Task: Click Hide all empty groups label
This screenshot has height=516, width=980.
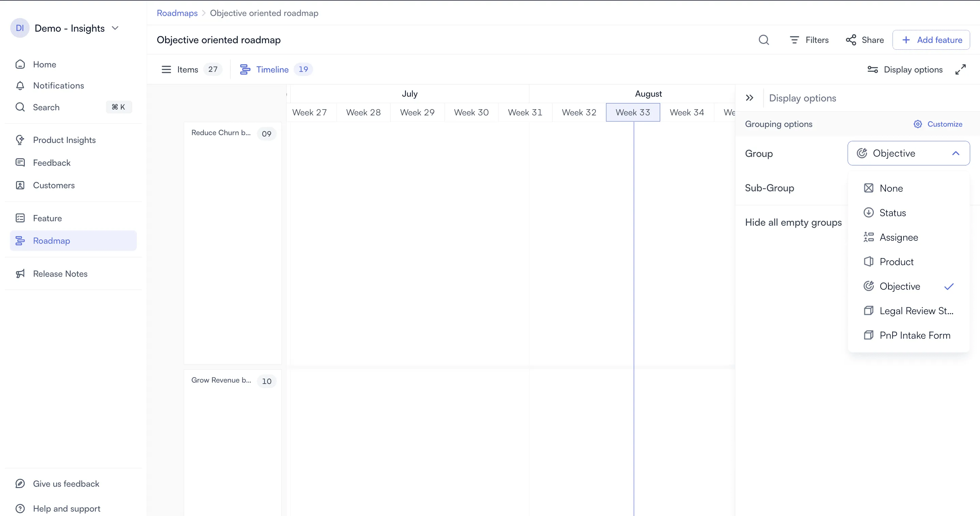Action: 793,223
